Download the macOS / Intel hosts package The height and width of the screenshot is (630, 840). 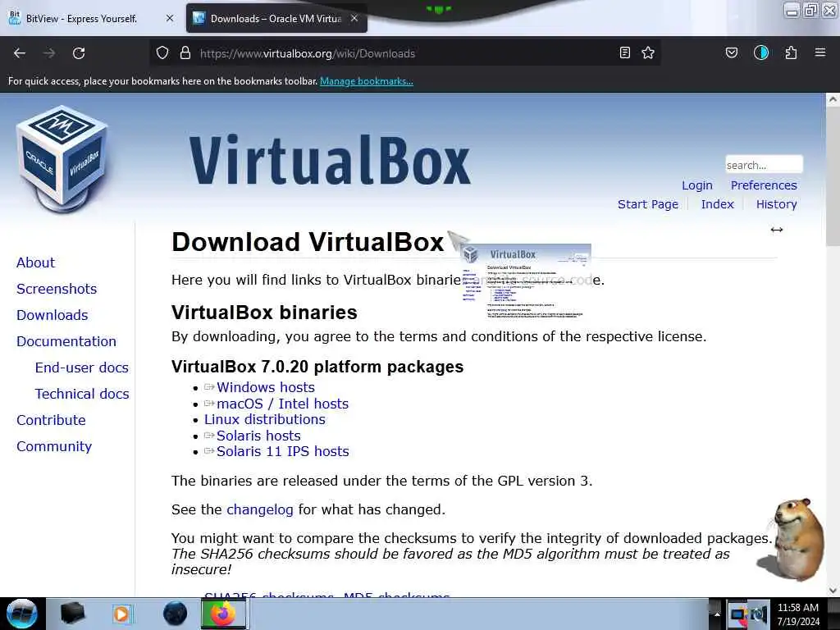click(282, 404)
